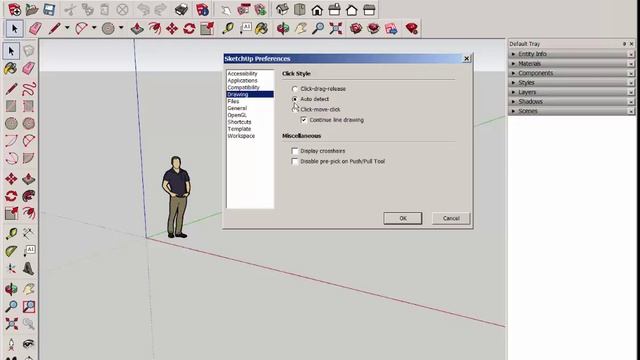
Task: Select the standing man figure in viewport
Action: point(176,197)
